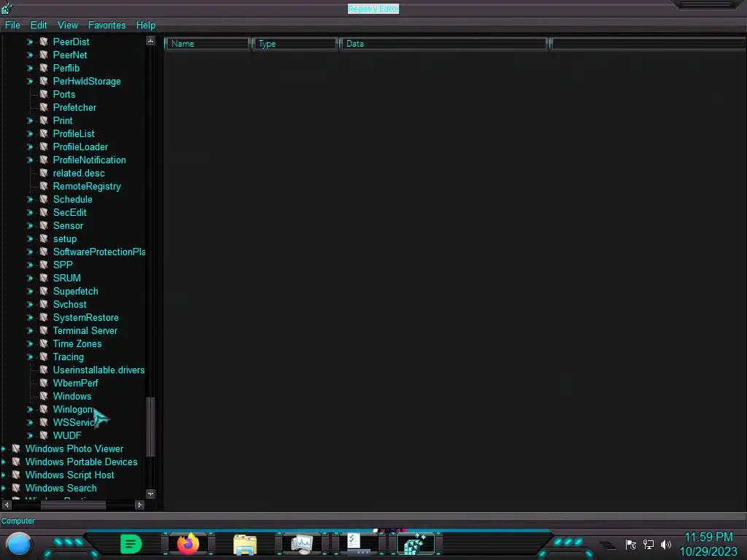
Task: Select the Windows Script Host key
Action: tap(69, 475)
